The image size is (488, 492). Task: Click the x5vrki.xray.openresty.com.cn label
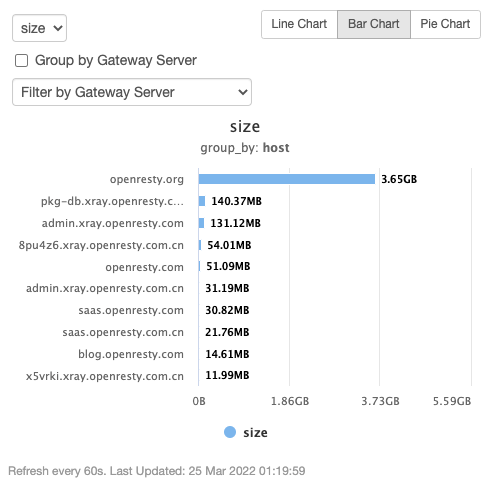click(x=105, y=376)
